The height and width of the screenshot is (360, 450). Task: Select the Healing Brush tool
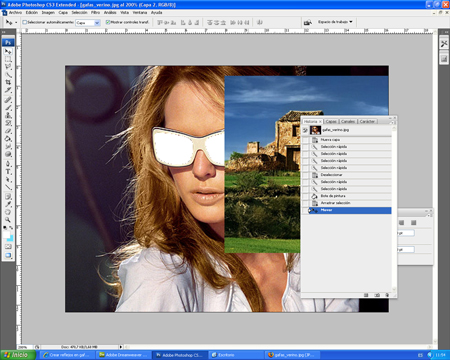(x=8, y=100)
